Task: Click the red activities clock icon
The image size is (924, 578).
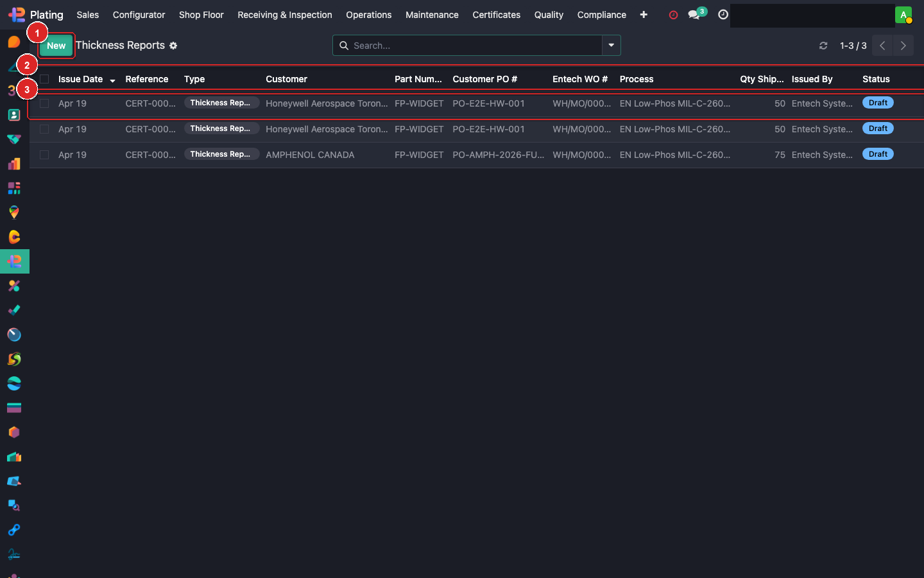Action: click(673, 15)
